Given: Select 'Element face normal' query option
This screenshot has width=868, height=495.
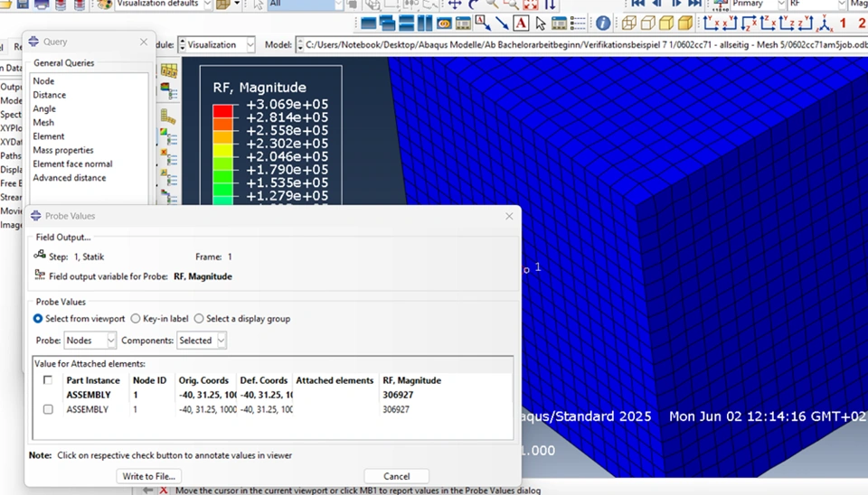Looking at the screenshot, I should 72,163.
